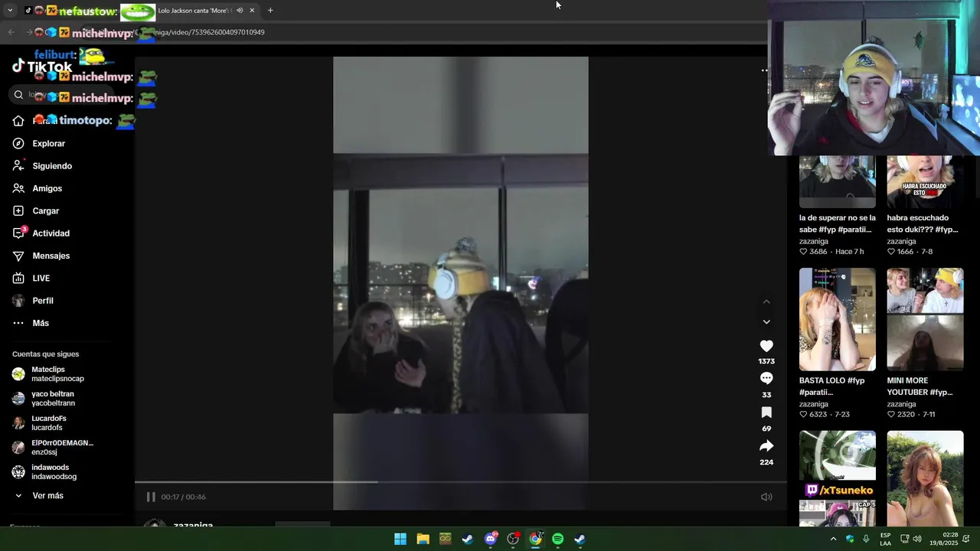Show hidden system tray icons
The image size is (980, 551).
pos(833,539)
